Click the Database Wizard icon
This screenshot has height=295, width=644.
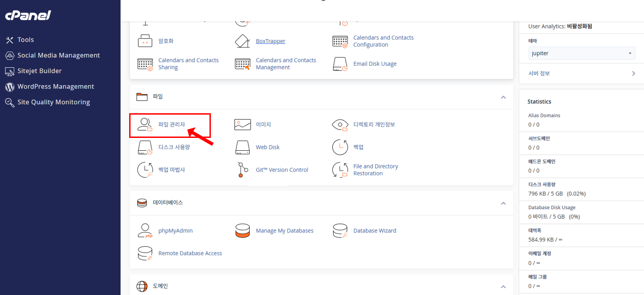(x=340, y=231)
